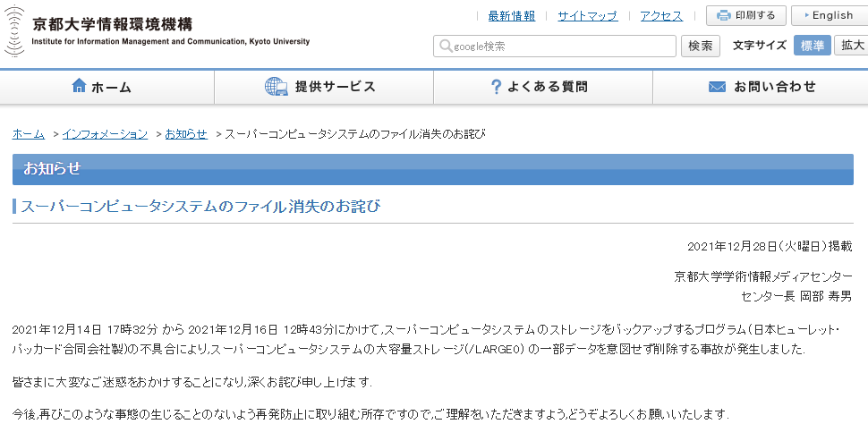Image resolution: width=868 pixels, height=424 pixels.
Task: Click the 文字サイズ label
Action: pos(760,46)
